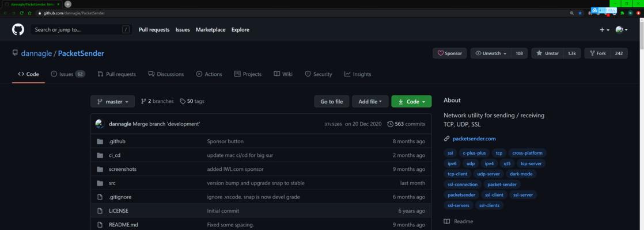Open Pull requests in the top navigation
Viewport: 644px width, 230px height.
(154, 29)
